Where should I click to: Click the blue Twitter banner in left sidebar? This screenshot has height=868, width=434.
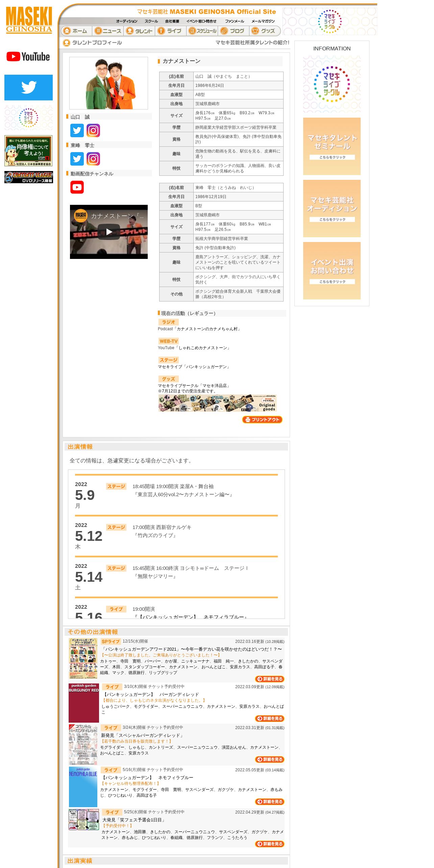click(x=28, y=88)
